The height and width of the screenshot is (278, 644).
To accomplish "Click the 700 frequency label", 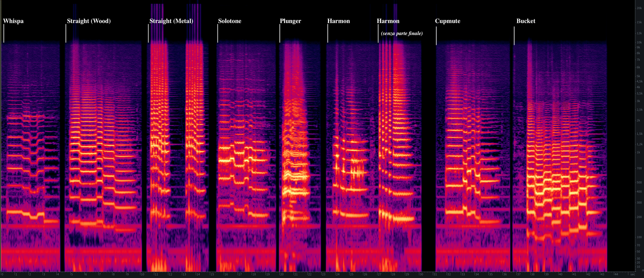I will [639, 168].
